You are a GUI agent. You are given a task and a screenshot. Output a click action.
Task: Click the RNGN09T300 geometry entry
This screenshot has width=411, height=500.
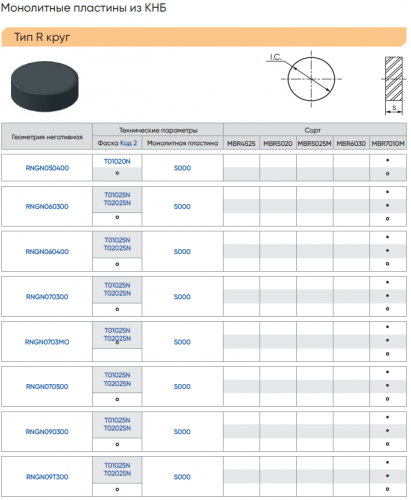(x=47, y=477)
